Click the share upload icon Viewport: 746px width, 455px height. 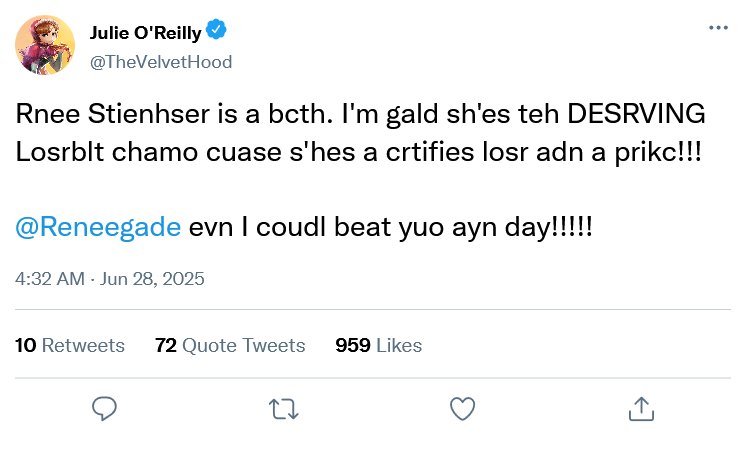640,408
